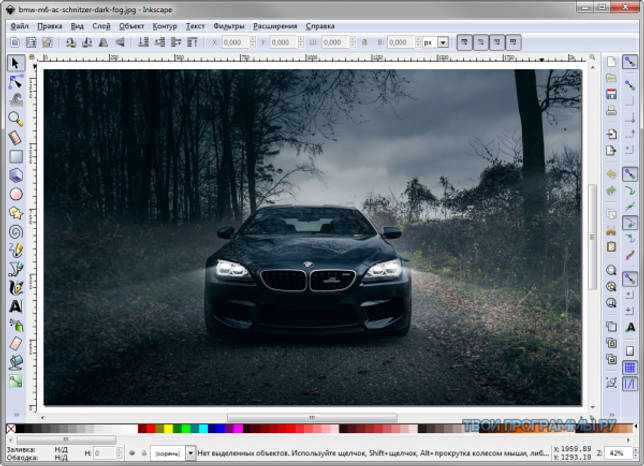Choose the Node edit tool
This screenshot has height=466, width=644.
coord(16,82)
